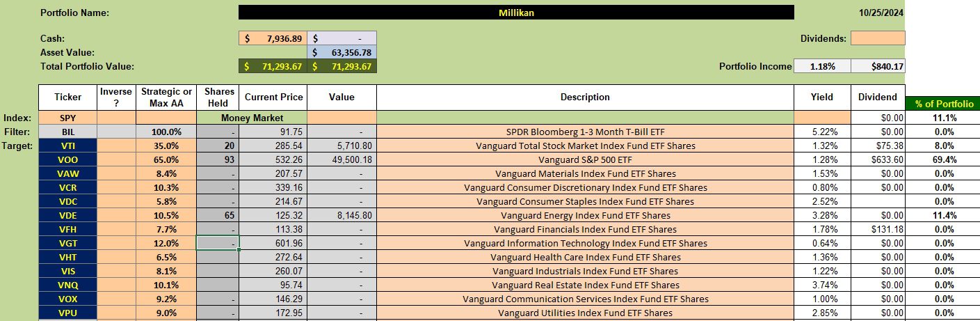Select SPDR Bloomberg 1-3 Month T-Bill ETF description
Image resolution: width=980 pixels, height=321 pixels.
coord(585,132)
